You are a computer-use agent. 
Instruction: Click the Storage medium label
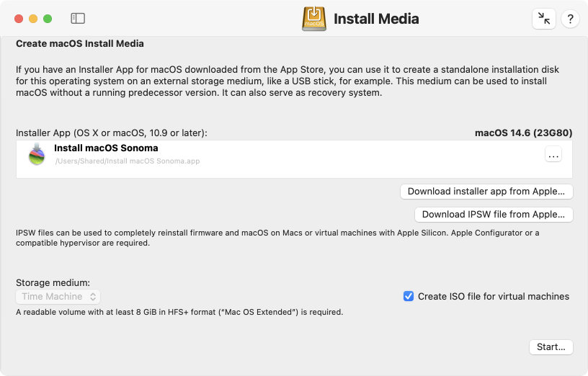[53, 282]
